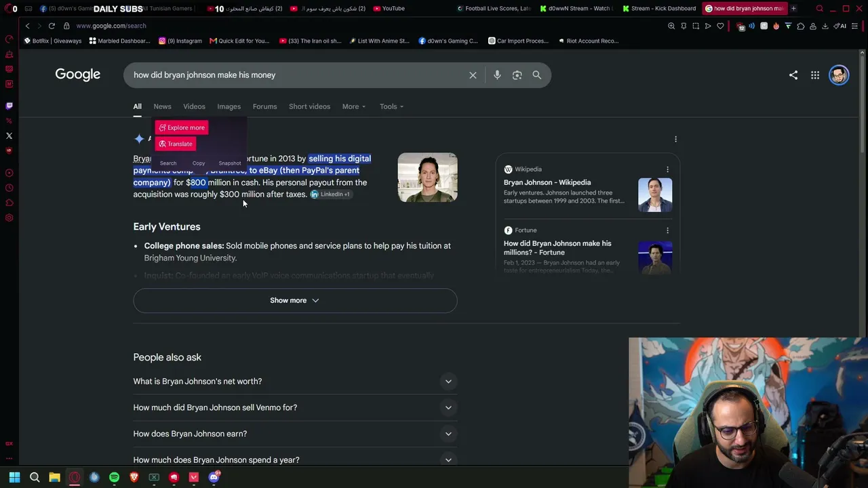Open Fortune article on Bryan Johnson's millions
The height and width of the screenshot is (488, 868).
pos(557,248)
